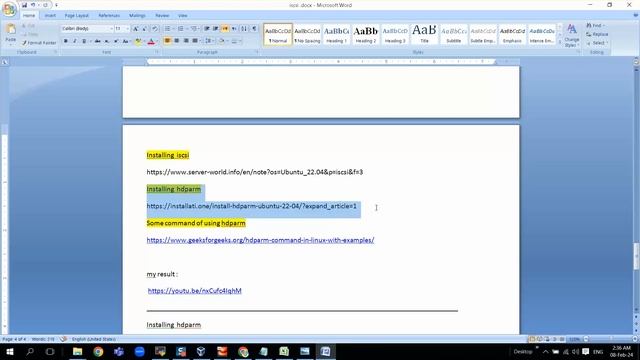Image resolution: width=640 pixels, height=360 pixels.
Task: Save document from Quick Access toolbar
Action: pos(24,5)
